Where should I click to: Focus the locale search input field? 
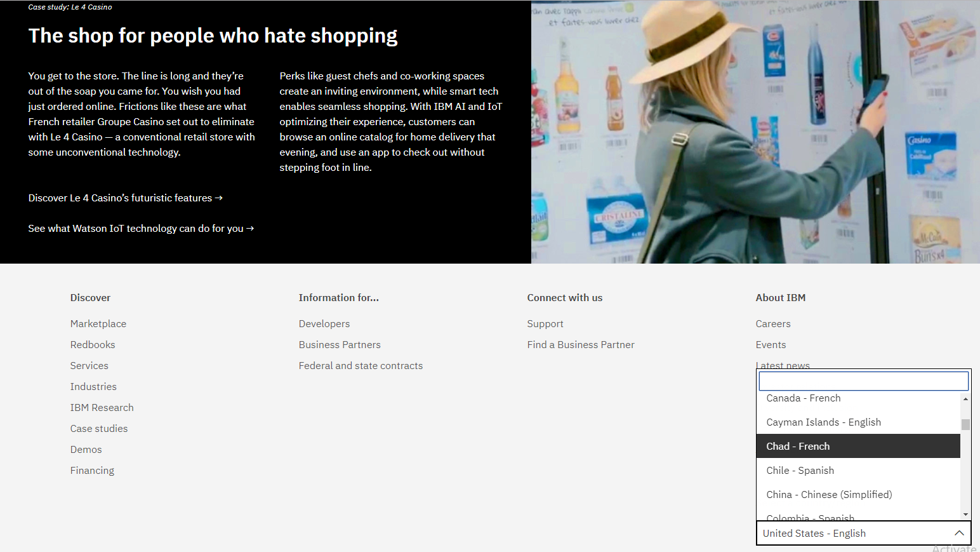pyautogui.click(x=864, y=381)
